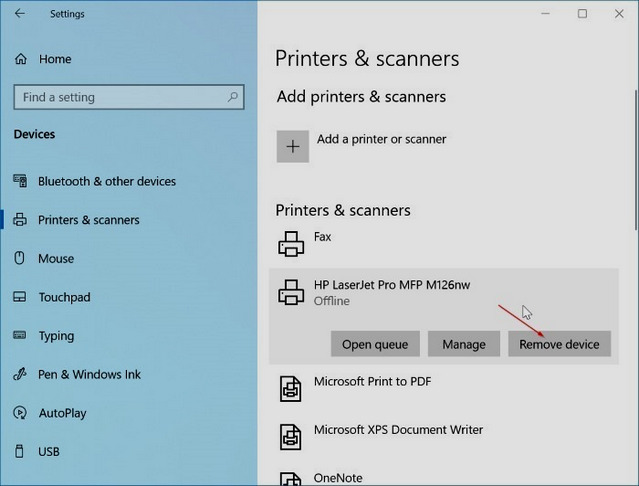The width and height of the screenshot is (639, 486).
Task: Click the plus icon to add printer
Action: 293,146
